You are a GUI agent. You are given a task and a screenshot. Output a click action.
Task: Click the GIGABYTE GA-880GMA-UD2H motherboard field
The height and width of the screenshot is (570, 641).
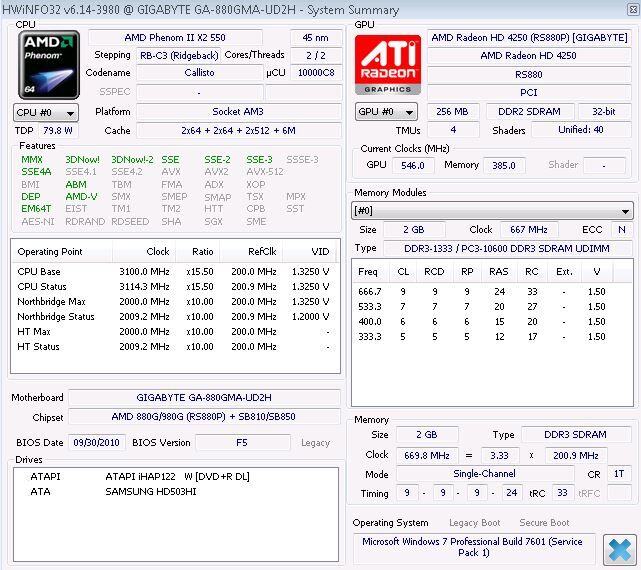pos(204,397)
